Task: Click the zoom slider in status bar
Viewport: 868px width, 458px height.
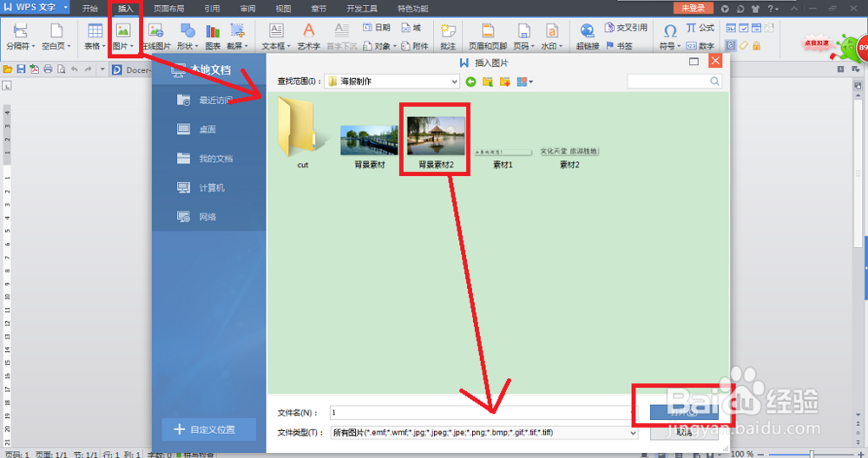Action: point(812,455)
